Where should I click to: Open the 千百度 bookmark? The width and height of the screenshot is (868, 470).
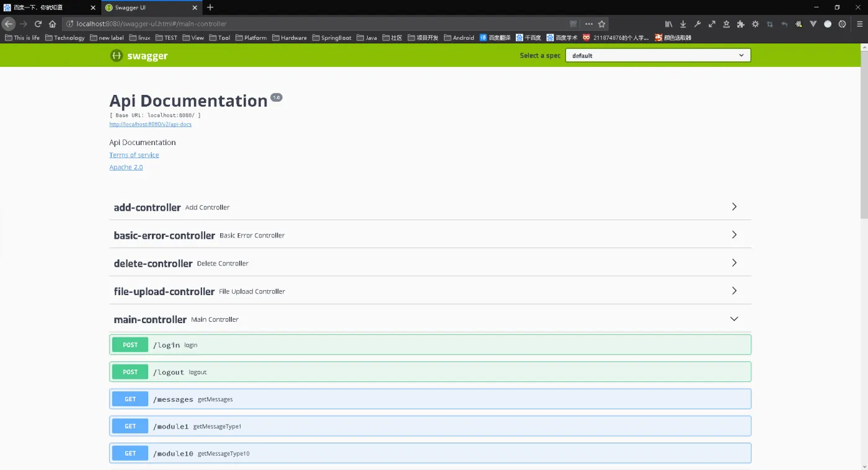528,38
